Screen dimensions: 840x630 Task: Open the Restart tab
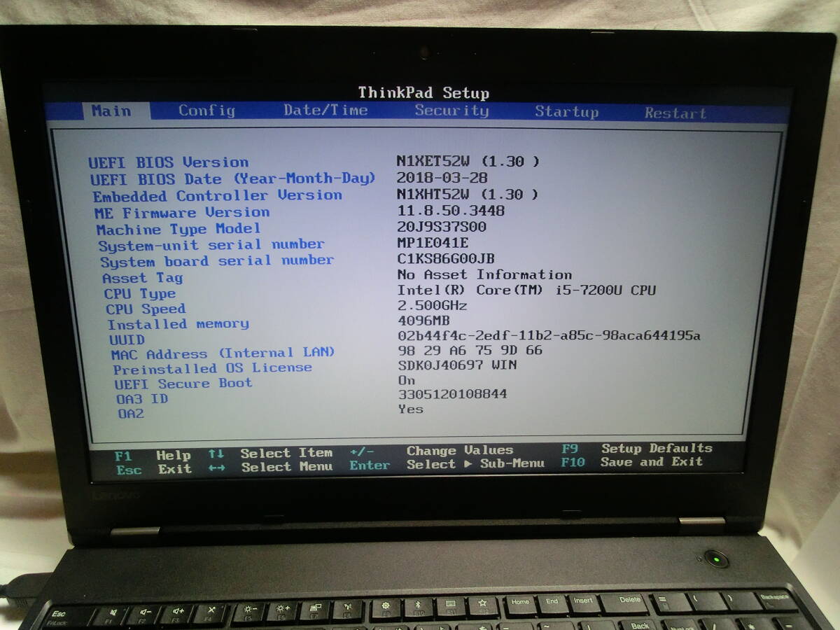(x=675, y=113)
